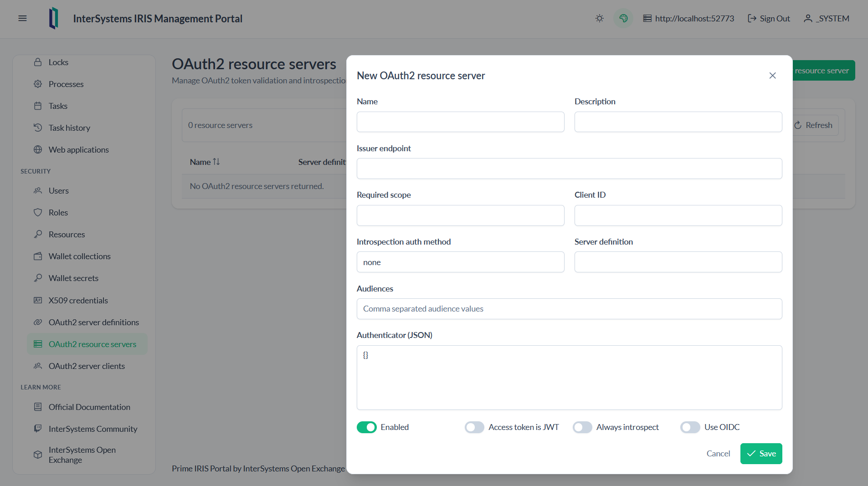868x486 pixels.
Task: Click the Wallet collections wallet icon
Action: click(38, 256)
